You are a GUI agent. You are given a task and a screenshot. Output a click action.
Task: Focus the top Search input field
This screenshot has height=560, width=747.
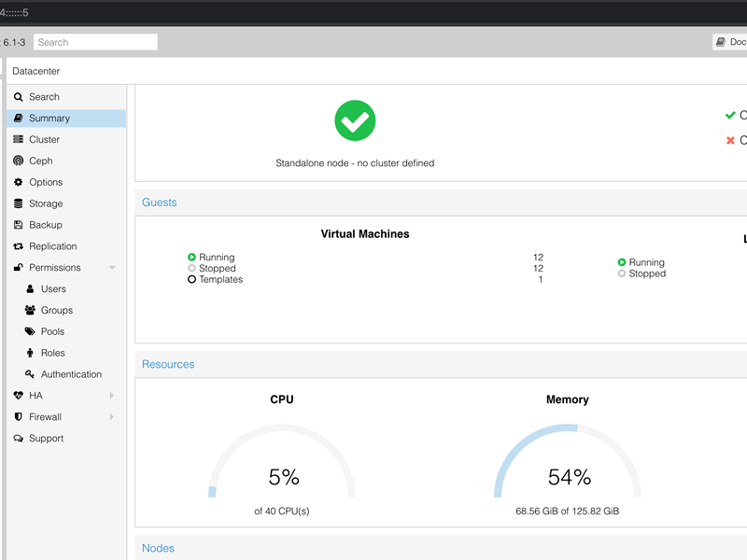[95, 42]
